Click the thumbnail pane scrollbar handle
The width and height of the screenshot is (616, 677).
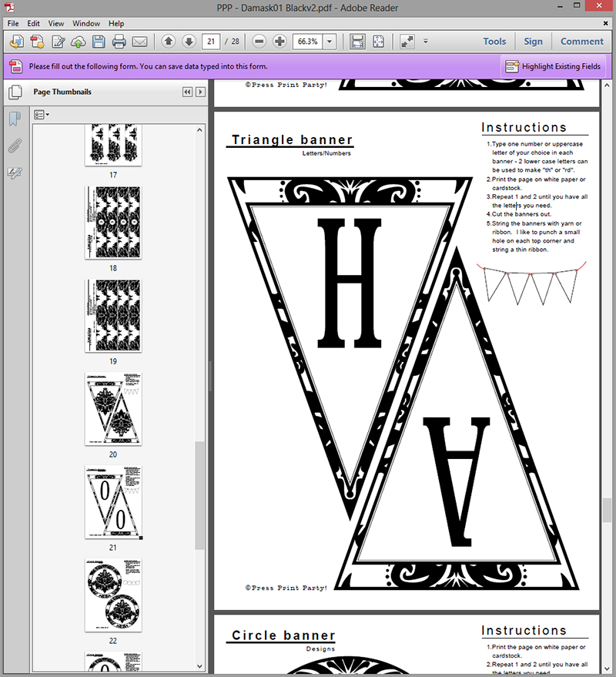tap(199, 495)
